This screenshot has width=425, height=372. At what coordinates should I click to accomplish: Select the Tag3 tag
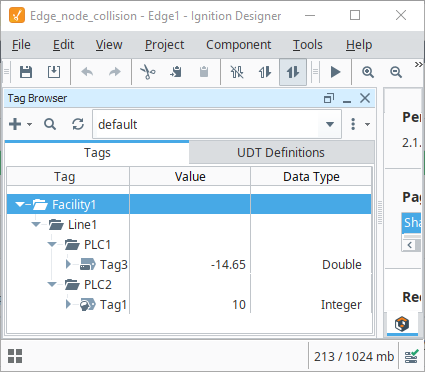[114, 264]
